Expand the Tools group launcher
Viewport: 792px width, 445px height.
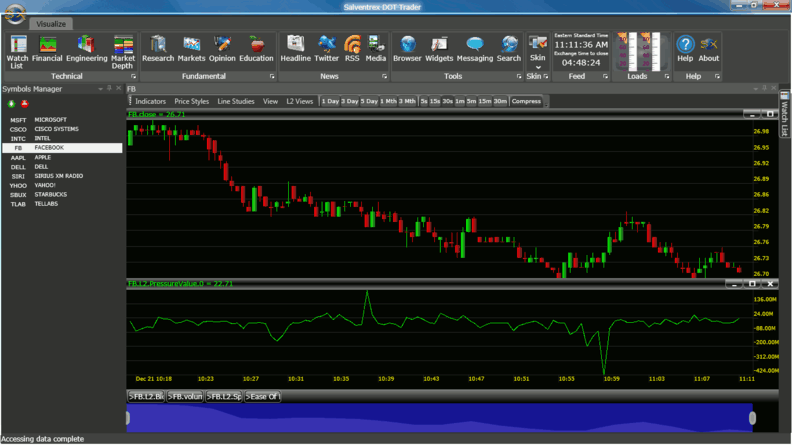519,77
